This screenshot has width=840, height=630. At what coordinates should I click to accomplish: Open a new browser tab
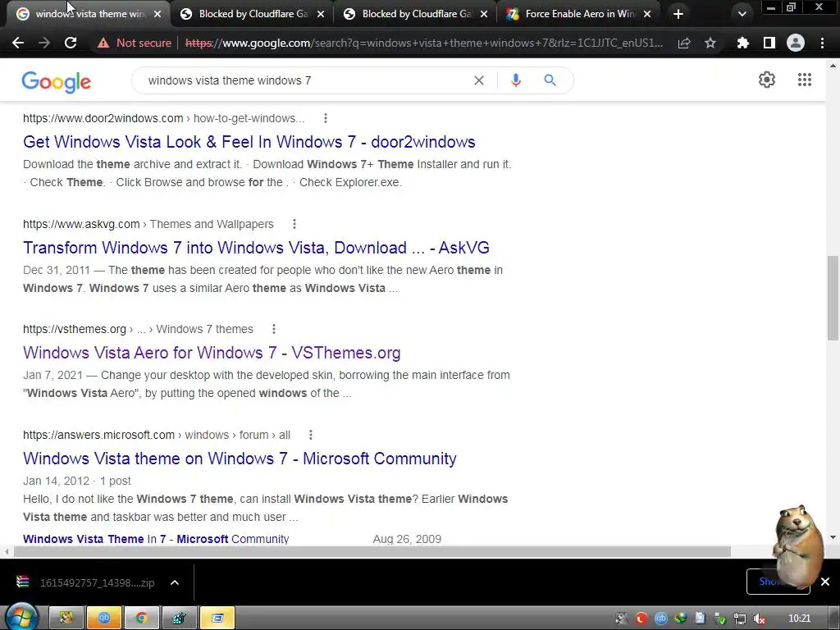(x=678, y=14)
